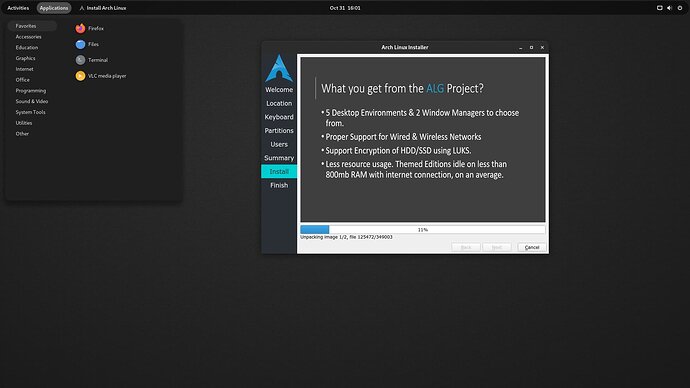This screenshot has height=388, width=690.
Task: Select the Sound & Video category
Action: (x=32, y=101)
